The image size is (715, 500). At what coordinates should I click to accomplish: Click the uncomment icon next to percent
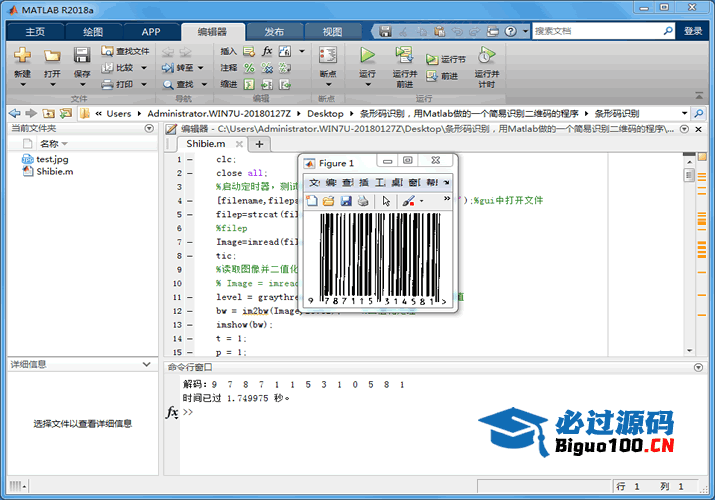coord(267,68)
